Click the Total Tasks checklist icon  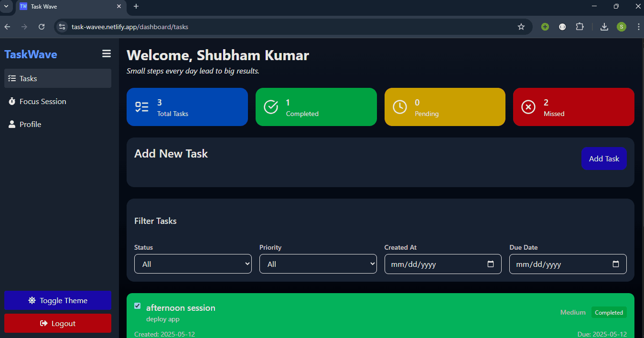click(x=142, y=107)
